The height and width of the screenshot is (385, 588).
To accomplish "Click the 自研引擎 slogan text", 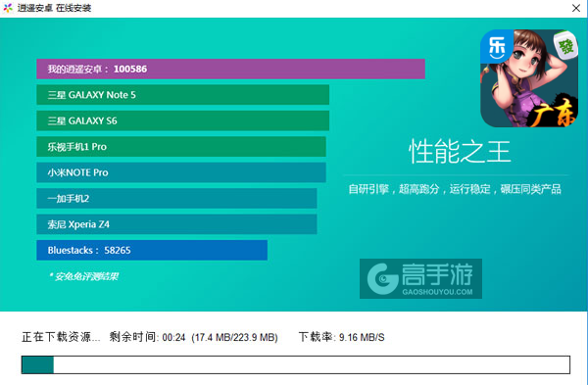I will click(x=455, y=189).
